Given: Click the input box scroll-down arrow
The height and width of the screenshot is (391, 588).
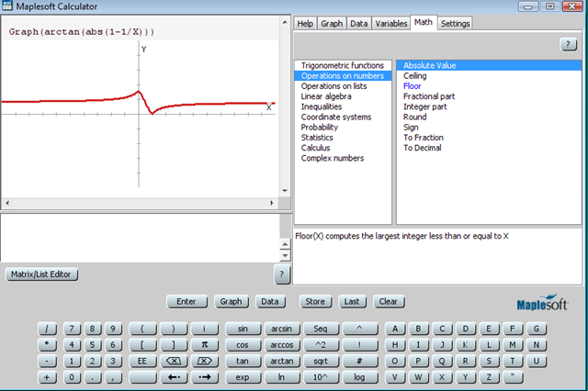Looking at the screenshot, I should pyautogui.click(x=285, y=256).
